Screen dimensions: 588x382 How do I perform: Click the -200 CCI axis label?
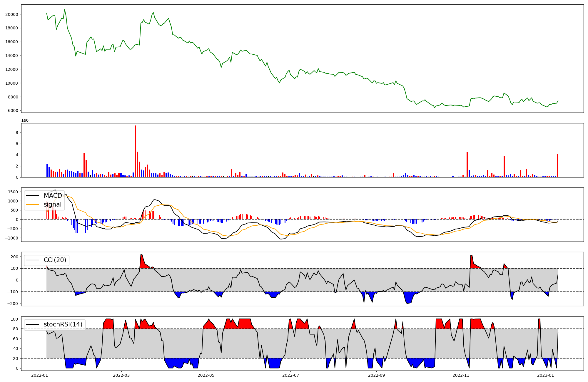click(x=13, y=304)
